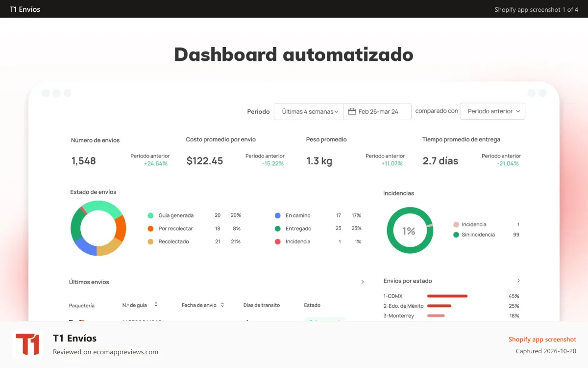Click the Días de transito column header
The height and width of the screenshot is (368, 588).
point(262,305)
